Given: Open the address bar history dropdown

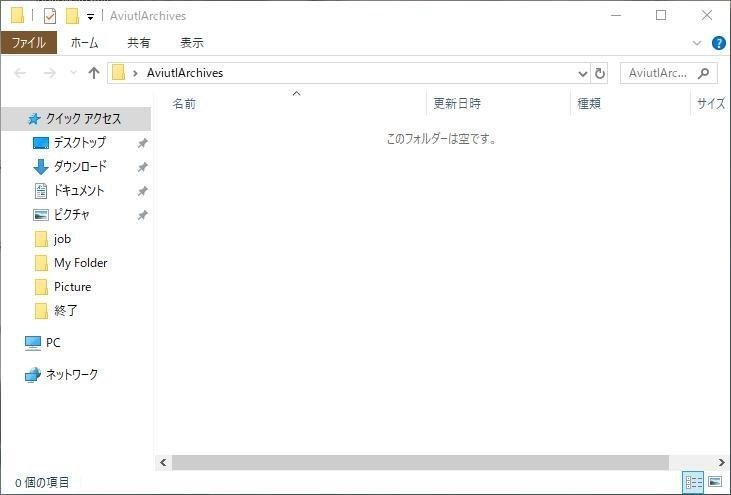Looking at the screenshot, I should pyautogui.click(x=582, y=74).
